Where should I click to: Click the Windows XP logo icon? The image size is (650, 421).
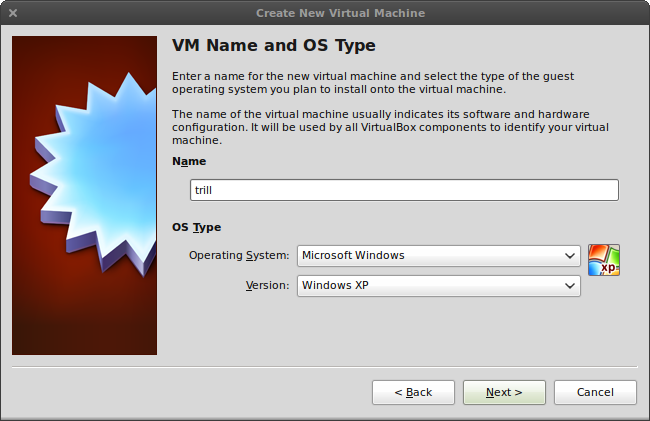[x=603, y=259]
